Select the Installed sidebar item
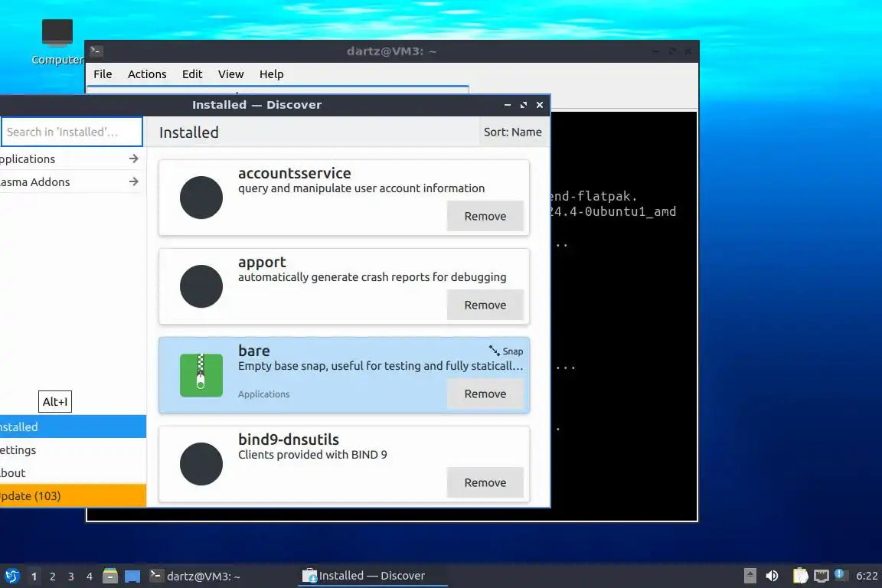 pyautogui.click(x=73, y=426)
